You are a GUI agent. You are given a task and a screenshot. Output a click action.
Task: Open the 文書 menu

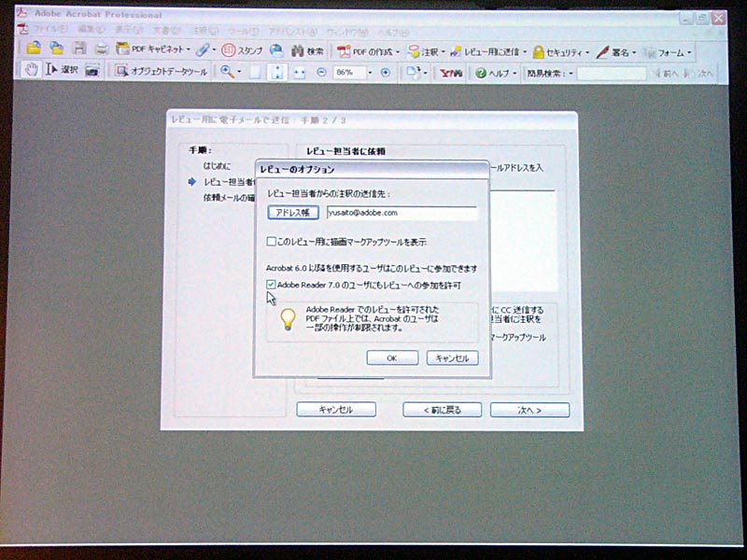pyautogui.click(x=166, y=31)
